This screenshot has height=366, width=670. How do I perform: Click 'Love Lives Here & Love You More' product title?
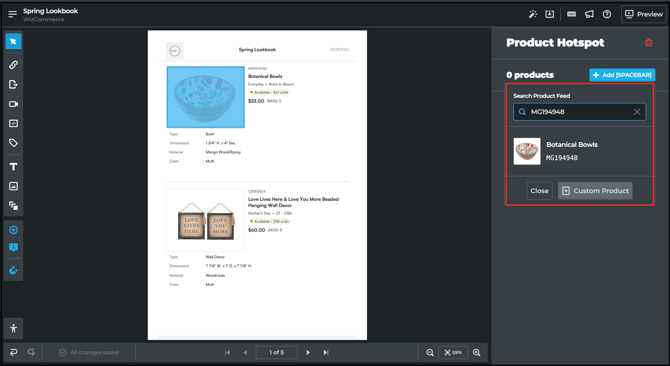[294, 202]
